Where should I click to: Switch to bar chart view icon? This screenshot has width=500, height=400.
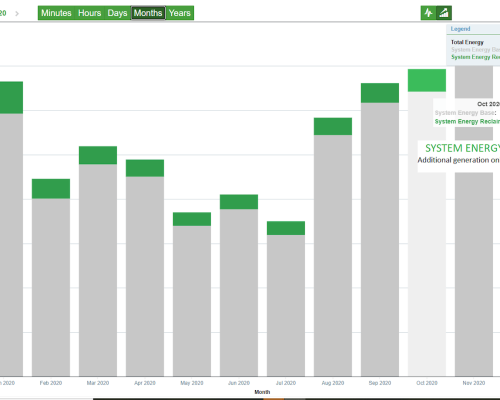(x=444, y=13)
